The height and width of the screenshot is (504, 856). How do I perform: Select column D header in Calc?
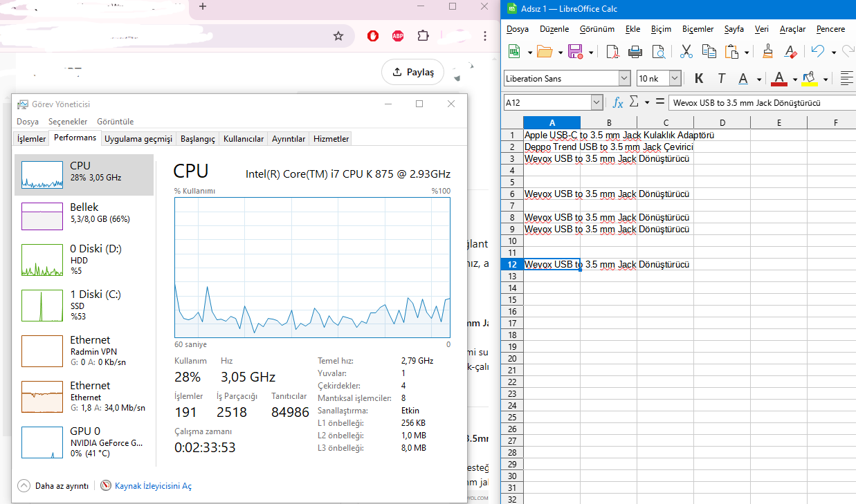pyautogui.click(x=722, y=123)
